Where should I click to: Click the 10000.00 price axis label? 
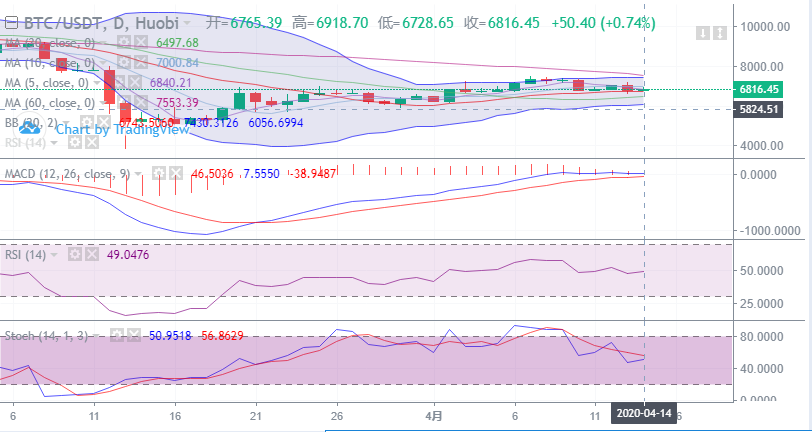coord(765,26)
